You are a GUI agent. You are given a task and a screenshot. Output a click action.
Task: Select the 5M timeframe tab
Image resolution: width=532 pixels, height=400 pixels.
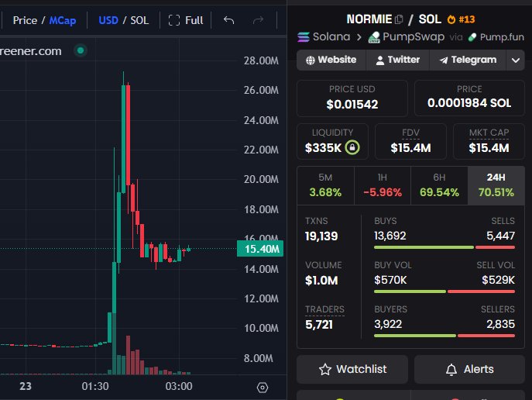pyautogui.click(x=325, y=185)
